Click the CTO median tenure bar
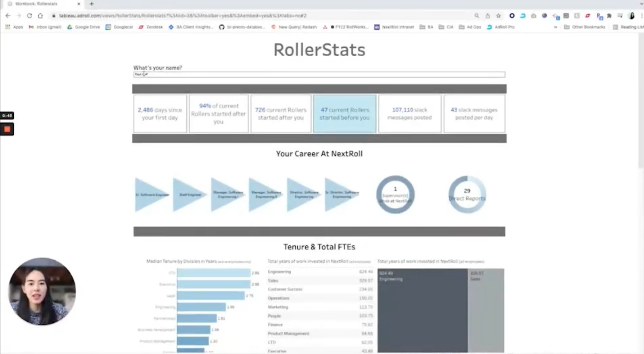The width and height of the screenshot is (644, 354). coord(214,273)
